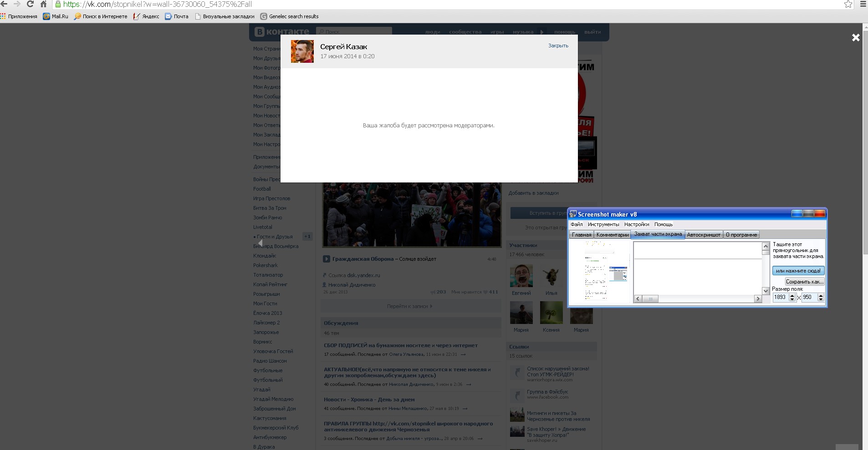The width and height of the screenshot is (868, 450).
Task: Open Список нарушений закона link
Action: click(x=558, y=371)
